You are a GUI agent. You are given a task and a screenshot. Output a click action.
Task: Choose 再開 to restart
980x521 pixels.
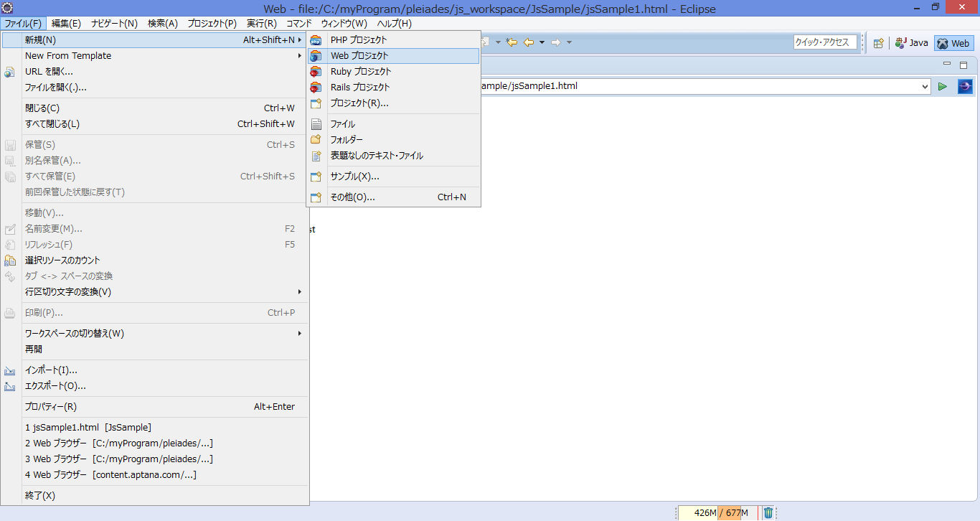pyautogui.click(x=155, y=349)
